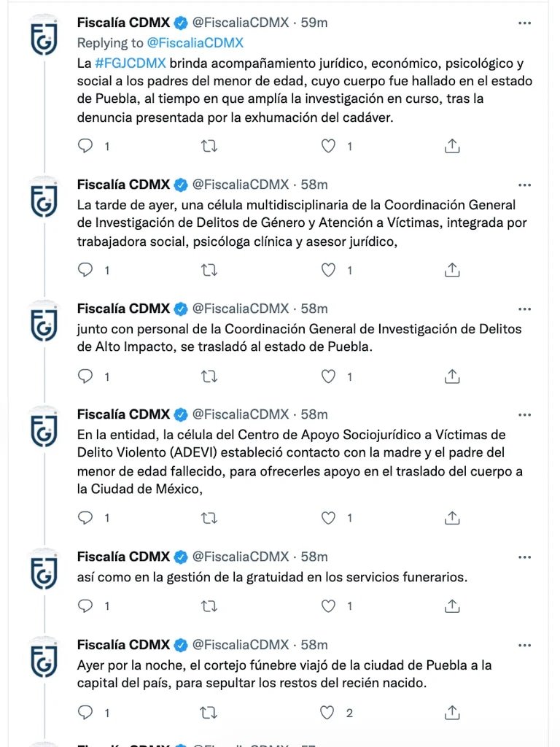Viewport: 560px width, 747px height.
Task: Like the tweet about Delitos de Alto Impacto
Action: (329, 377)
